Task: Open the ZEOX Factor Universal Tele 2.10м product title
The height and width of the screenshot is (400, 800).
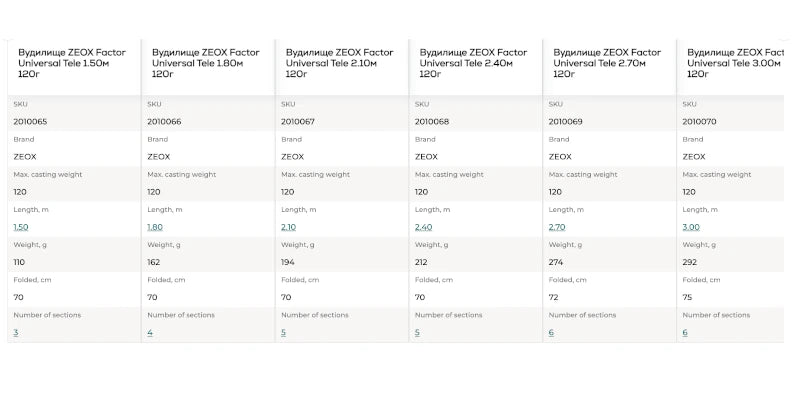Action: [x=339, y=62]
